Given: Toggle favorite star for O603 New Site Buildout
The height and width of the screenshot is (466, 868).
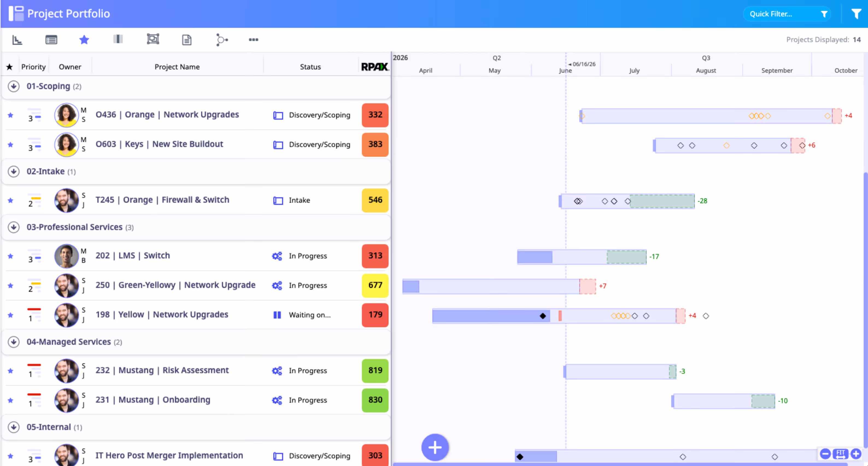Looking at the screenshot, I should pyautogui.click(x=10, y=145).
